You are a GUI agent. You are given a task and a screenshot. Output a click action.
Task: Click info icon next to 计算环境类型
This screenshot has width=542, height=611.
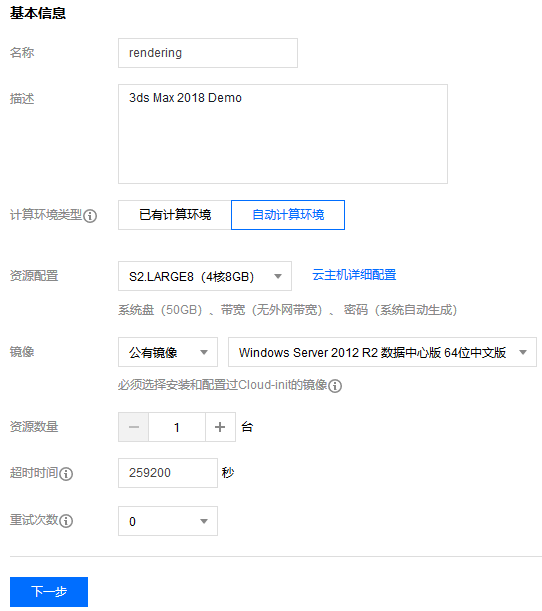point(90,215)
